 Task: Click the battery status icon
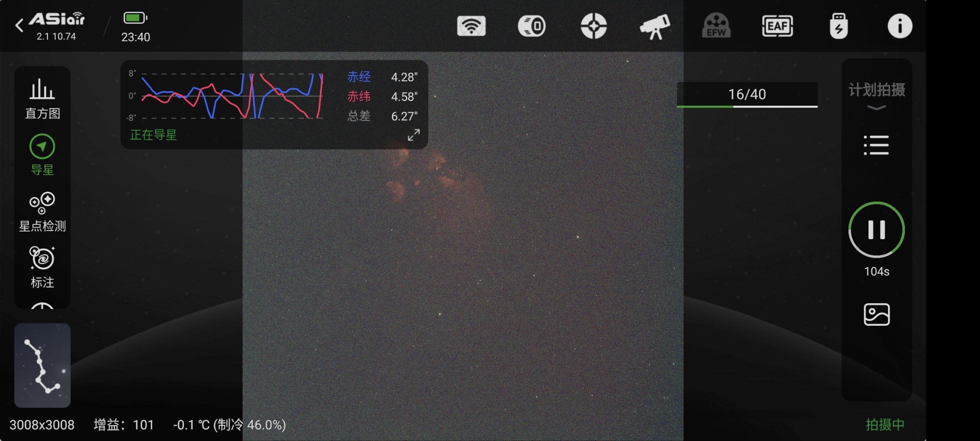[x=135, y=18]
